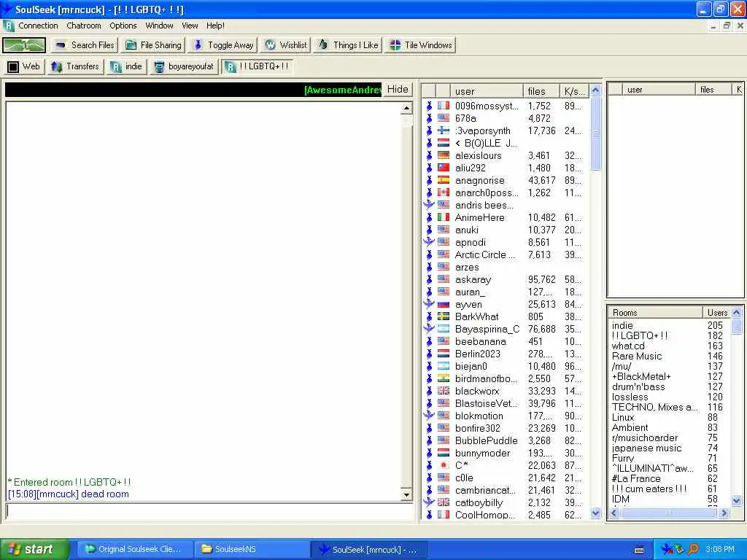The width and height of the screenshot is (747, 560).
Task: Open Things I Like
Action: (348, 45)
